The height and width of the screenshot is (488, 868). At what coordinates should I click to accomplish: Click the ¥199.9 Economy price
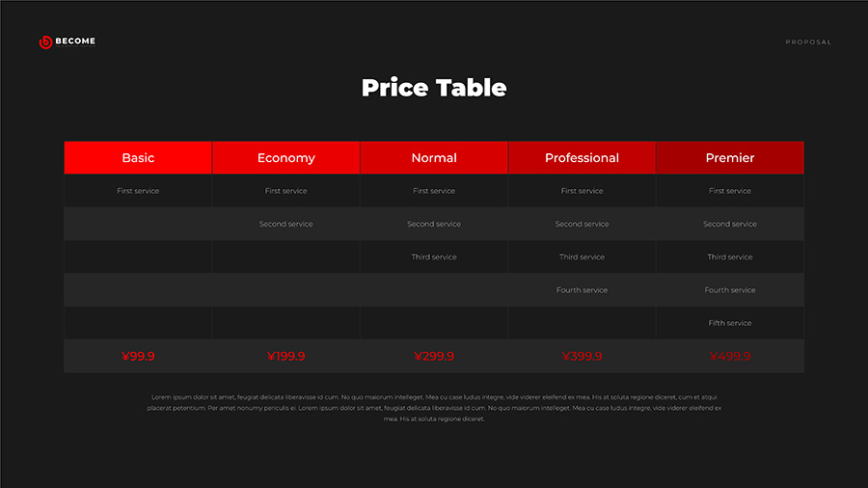[x=286, y=356]
